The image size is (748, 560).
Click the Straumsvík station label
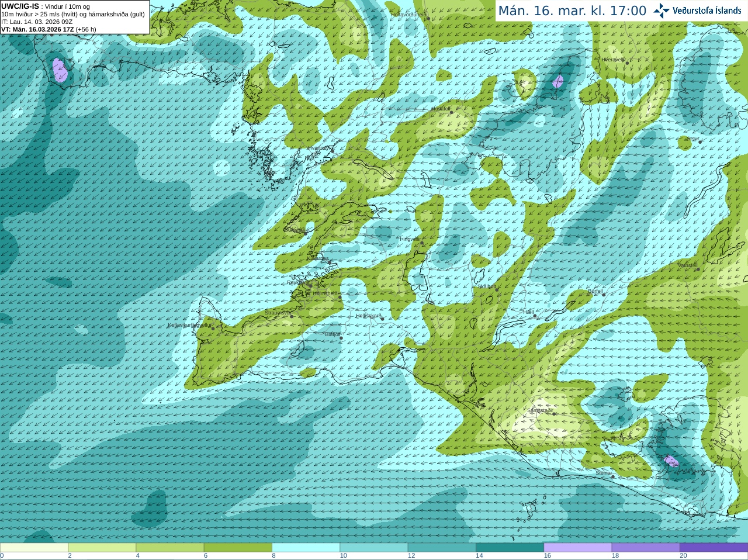[x=277, y=313]
